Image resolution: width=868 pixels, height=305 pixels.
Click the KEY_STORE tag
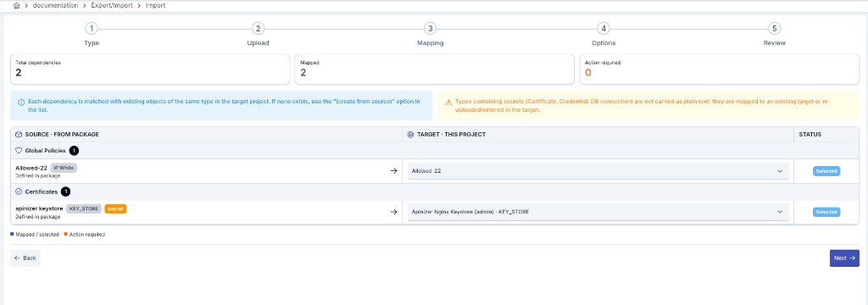click(84, 208)
